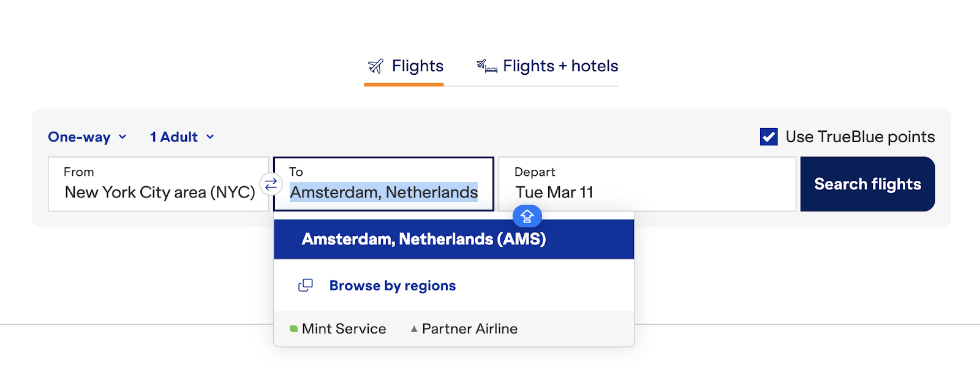
Task: Switch to the Flights tab
Action: point(404,66)
